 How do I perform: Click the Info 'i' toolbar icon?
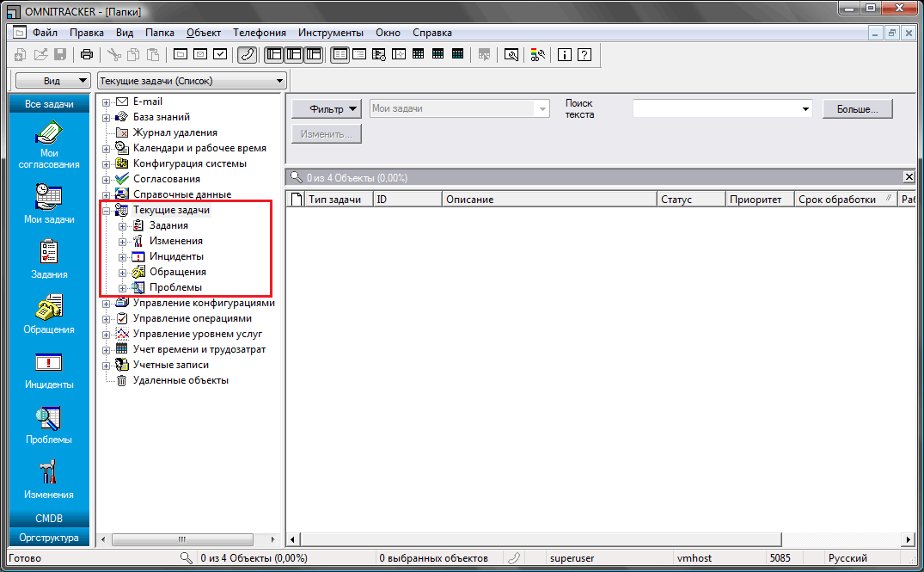click(x=565, y=55)
